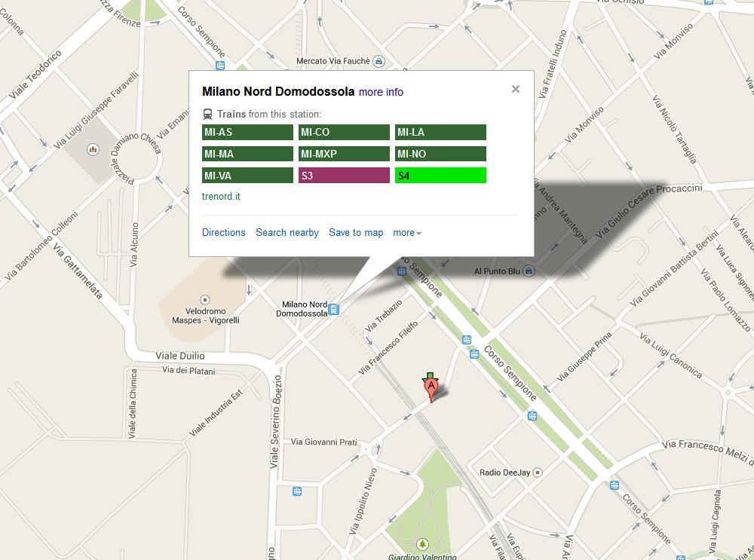The width and height of the screenshot is (754, 560).
Task: Close the Milano Nord Domodossola info window
Action: tap(516, 89)
